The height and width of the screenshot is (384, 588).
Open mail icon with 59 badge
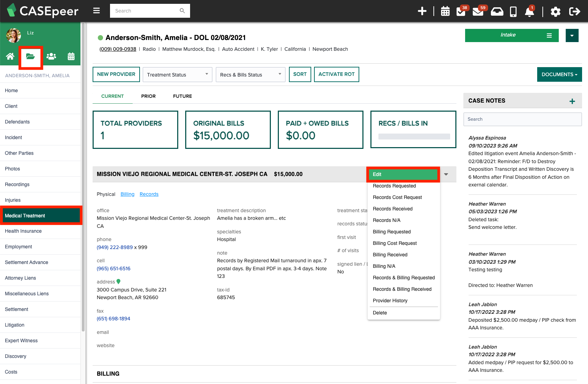[x=478, y=11]
